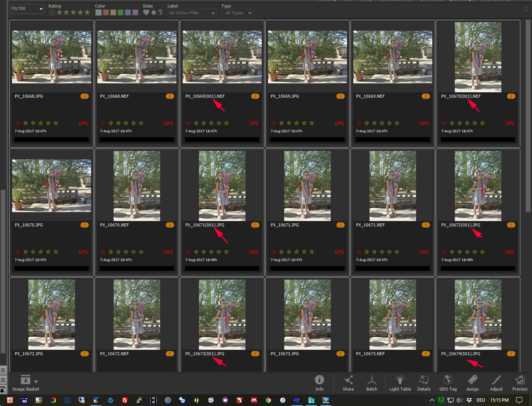The width and height of the screenshot is (532, 406).
Task: Collapse the filter bar with the top-right chevron
Action: point(527,9)
